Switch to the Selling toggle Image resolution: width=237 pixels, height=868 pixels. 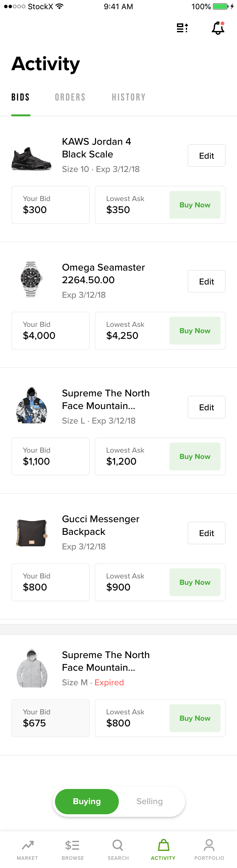[149, 801]
